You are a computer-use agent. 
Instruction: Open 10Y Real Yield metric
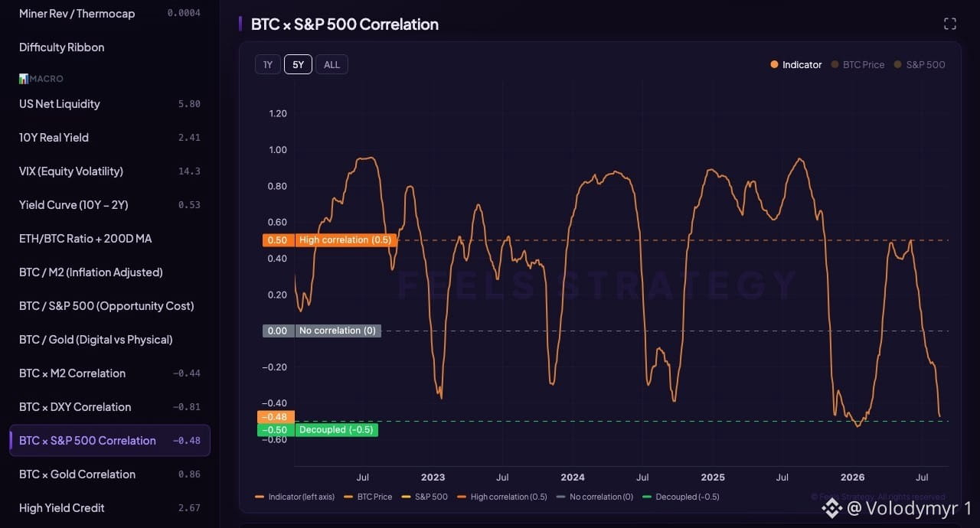pos(109,137)
